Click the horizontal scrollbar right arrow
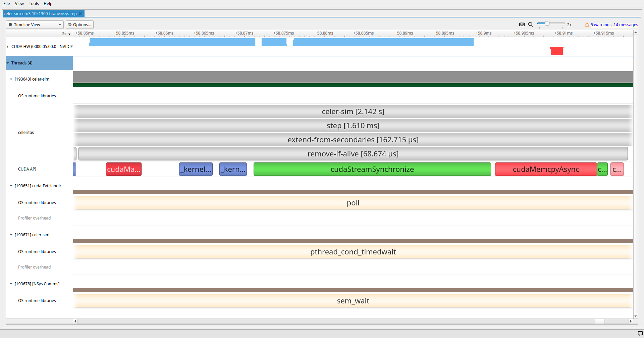 click(631, 321)
